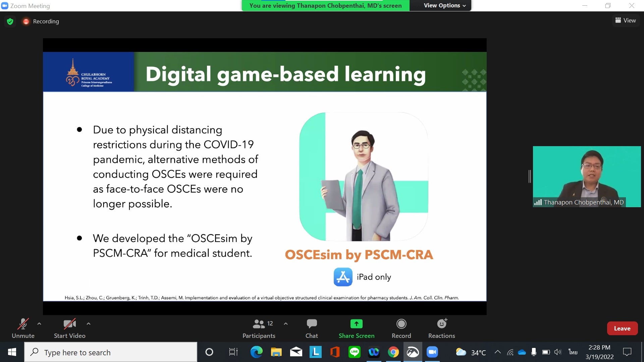Viewport: 644px width, 362px height.
Task: Switch to Google Chrome in the taskbar
Action: [x=393, y=352]
